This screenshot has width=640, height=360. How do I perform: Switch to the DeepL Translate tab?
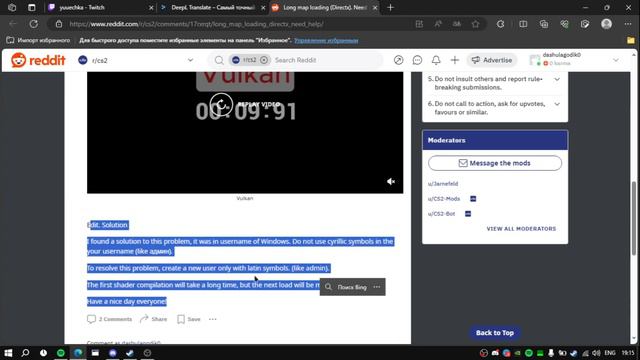coord(212,7)
